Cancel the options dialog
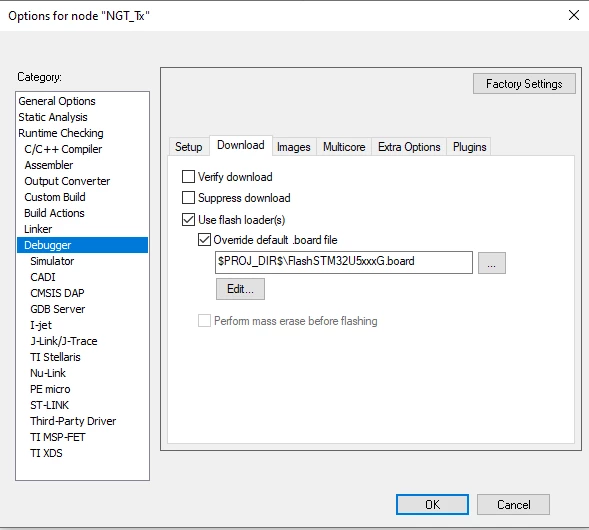This screenshot has height=530, width=589. coord(513,504)
